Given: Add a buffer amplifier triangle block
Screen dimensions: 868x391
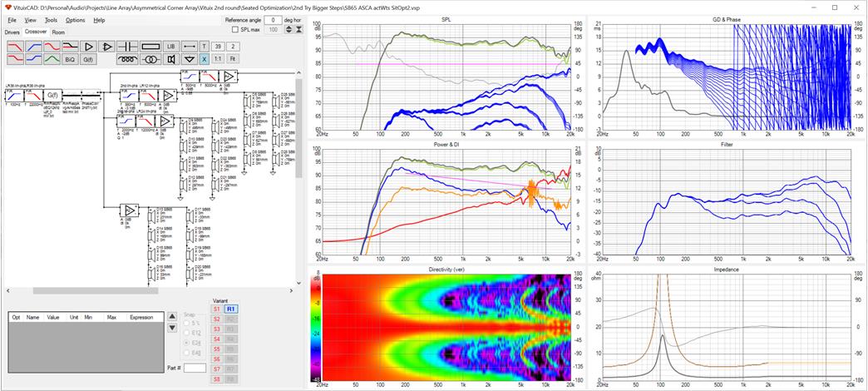Looking at the screenshot, I should coord(88,46).
